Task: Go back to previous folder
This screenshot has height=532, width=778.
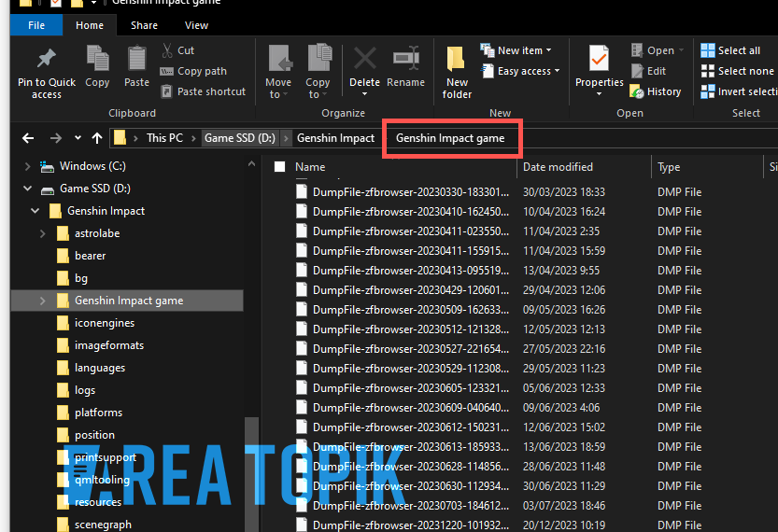Action: coord(28,138)
